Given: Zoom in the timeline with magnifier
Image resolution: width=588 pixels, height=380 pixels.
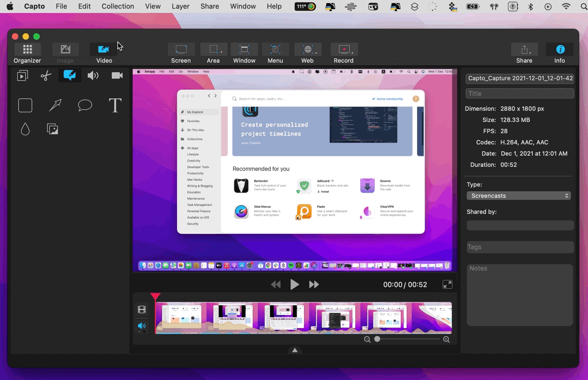Looking at the screenshot, I should (x=446, y=339).
